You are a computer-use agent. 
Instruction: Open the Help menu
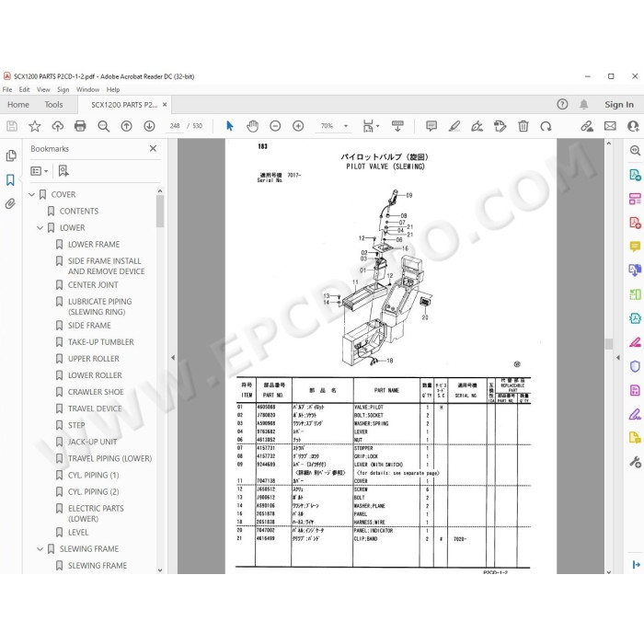click(x=113, y=89)
